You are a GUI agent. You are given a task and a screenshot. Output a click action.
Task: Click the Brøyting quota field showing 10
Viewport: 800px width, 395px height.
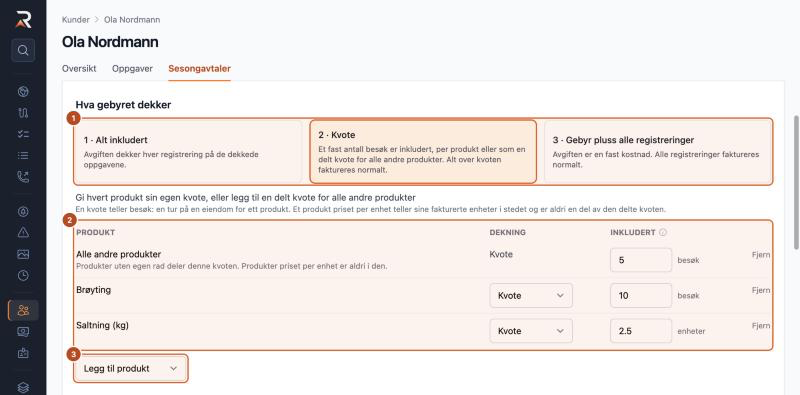tap(641, 295)
